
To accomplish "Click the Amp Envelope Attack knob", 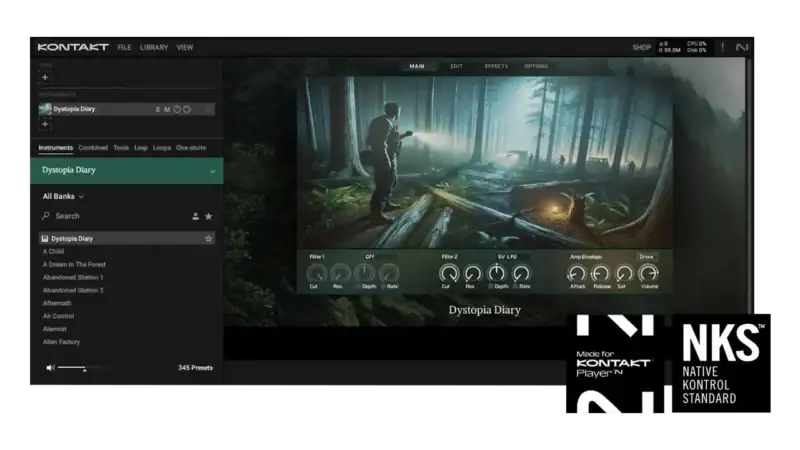I will (x=577, y=273).
